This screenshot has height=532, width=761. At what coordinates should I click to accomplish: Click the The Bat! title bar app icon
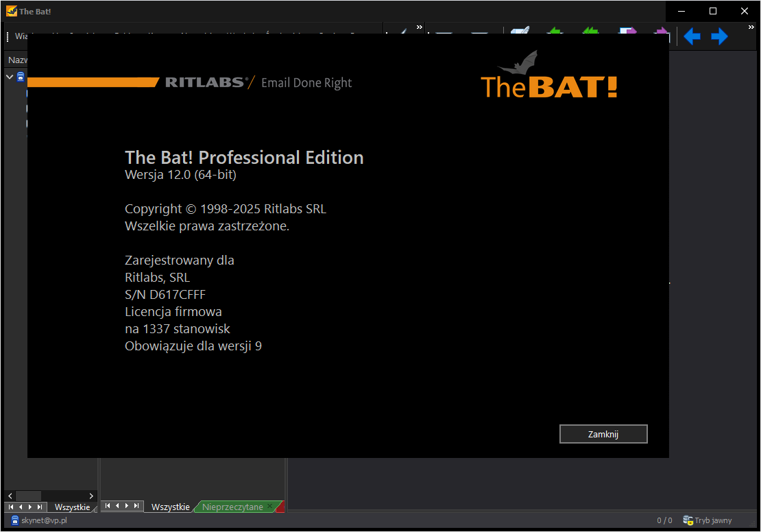click(11, 11)
